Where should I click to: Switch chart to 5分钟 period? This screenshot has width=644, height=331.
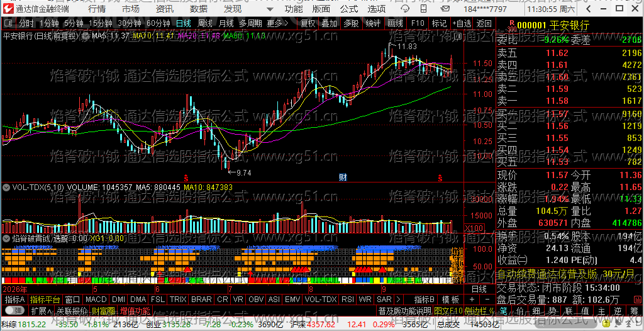[x=74, y=23]
